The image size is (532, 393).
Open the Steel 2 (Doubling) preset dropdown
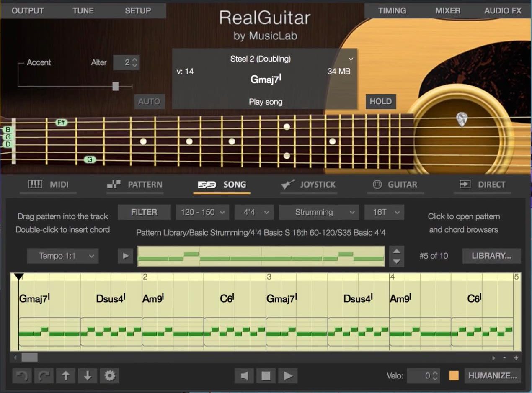pyautogui.click(x=265, y=59)
